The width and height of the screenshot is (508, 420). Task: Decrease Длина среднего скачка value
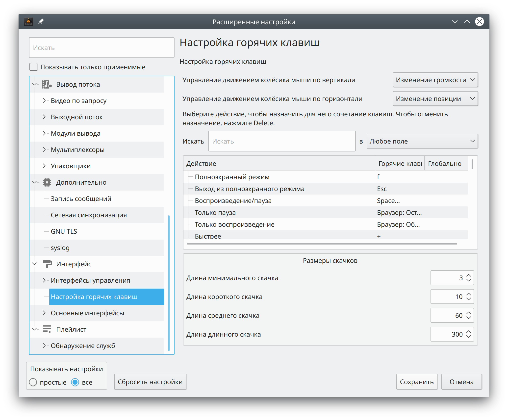coord(469,318)
